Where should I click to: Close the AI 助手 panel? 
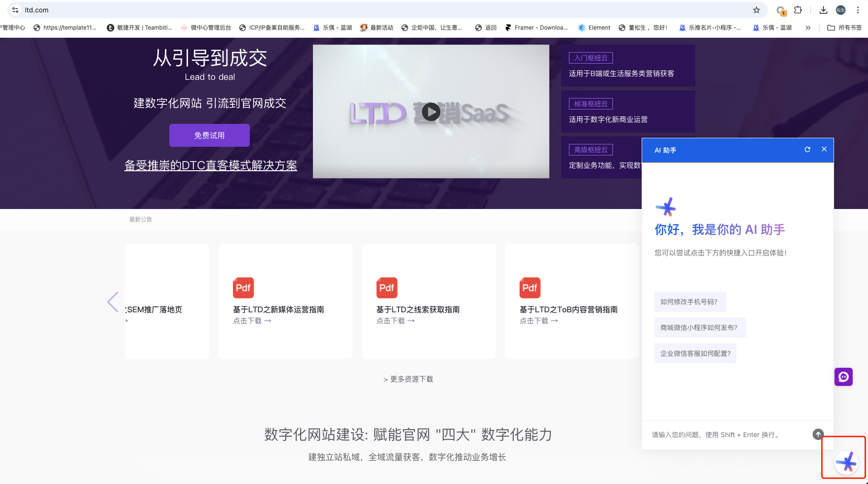click(x=824, y=149)
